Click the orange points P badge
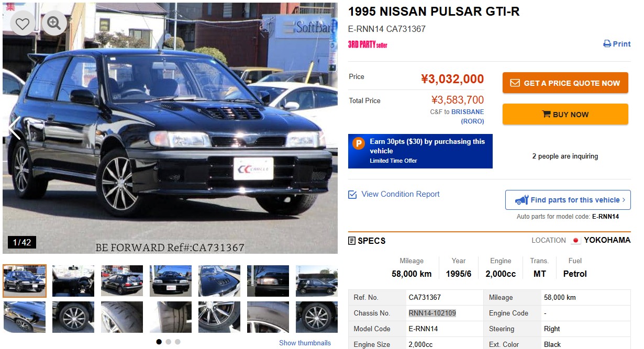Image resolution: width=644 pixels, height=349 pixels. [359, 144]
